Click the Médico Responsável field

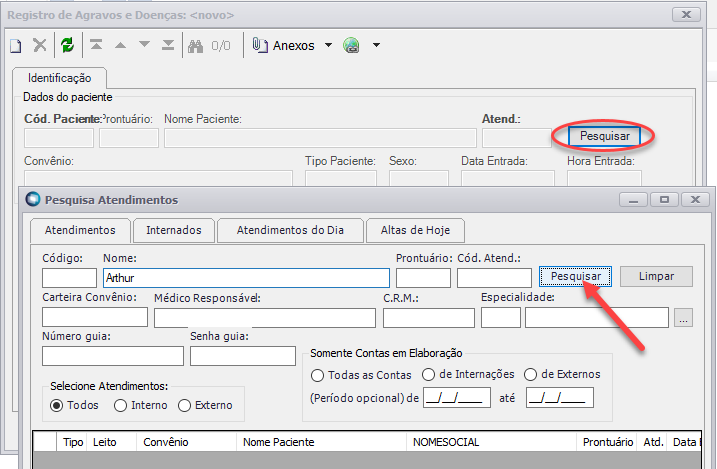pyautogui.click(x=265, y=318)
